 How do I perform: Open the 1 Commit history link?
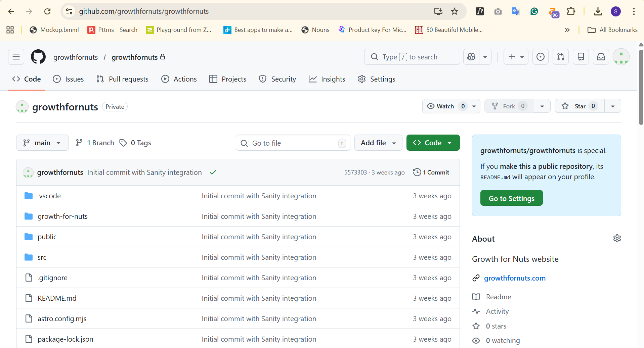click(x=431, y=172)
